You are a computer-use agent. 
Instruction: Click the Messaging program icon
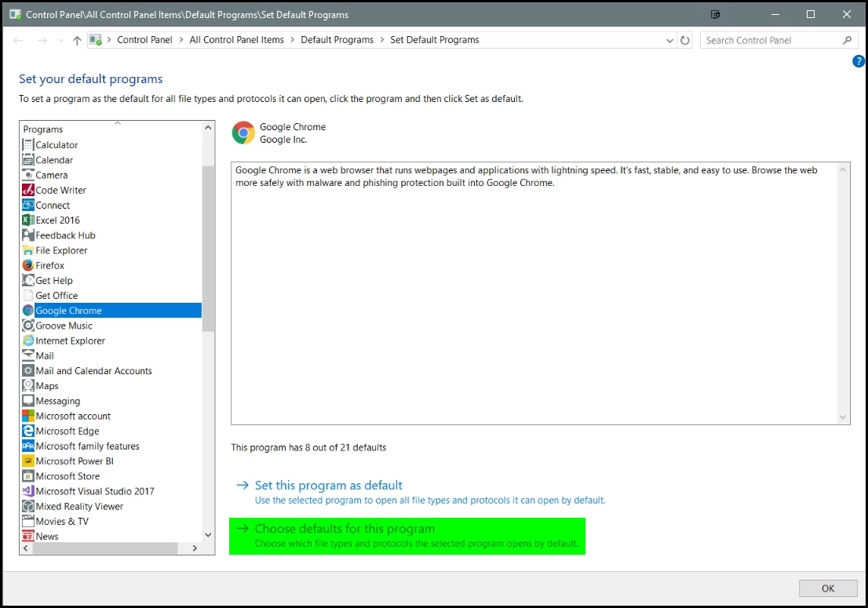(x=28, y=401)
